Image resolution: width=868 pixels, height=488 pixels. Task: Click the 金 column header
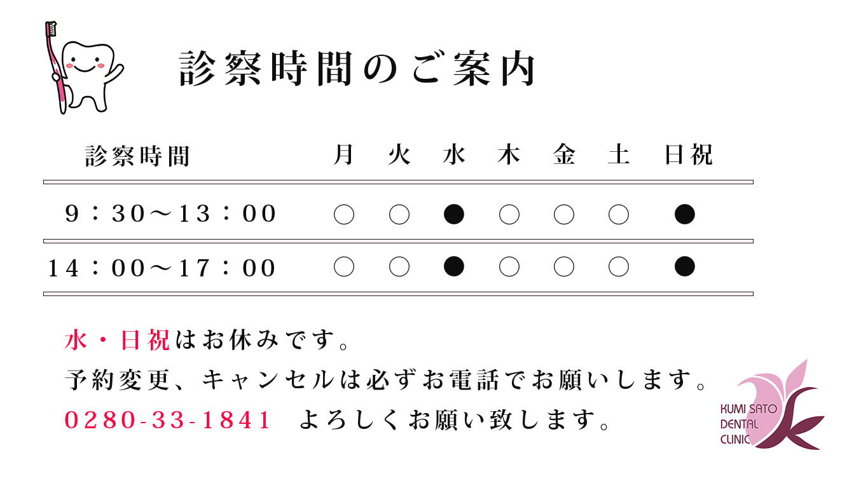564,154
